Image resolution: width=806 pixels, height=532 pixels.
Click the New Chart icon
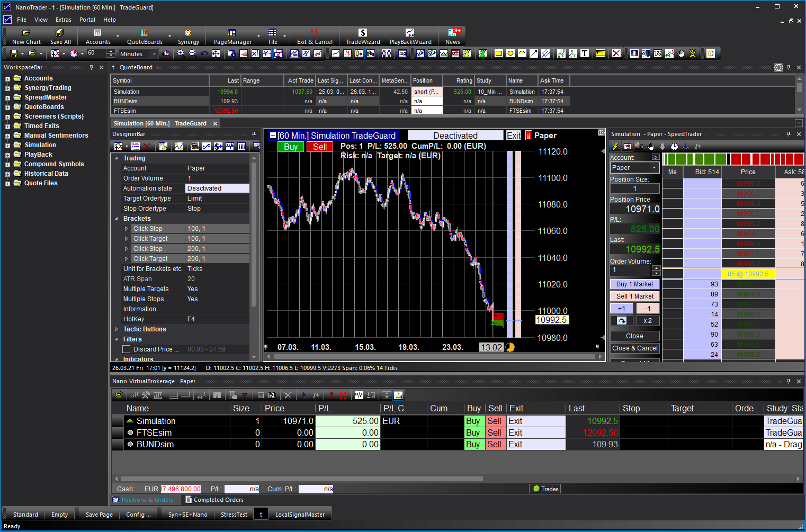pos(26,36)
